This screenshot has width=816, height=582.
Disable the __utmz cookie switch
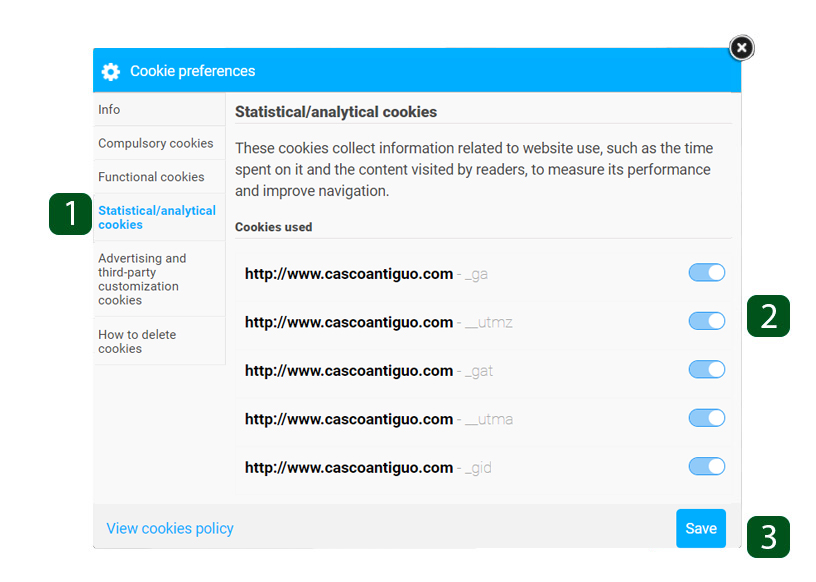click(x=707, y=321)
